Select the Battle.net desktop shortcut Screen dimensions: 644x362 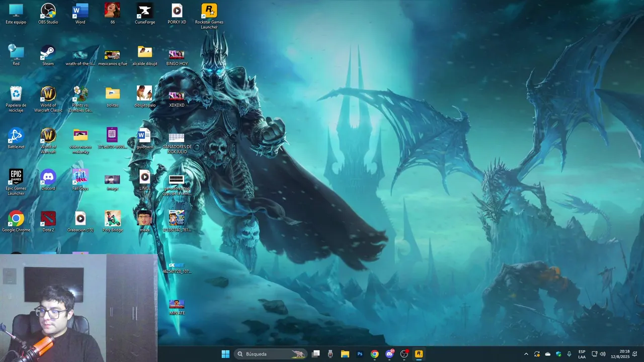(16, 138)
